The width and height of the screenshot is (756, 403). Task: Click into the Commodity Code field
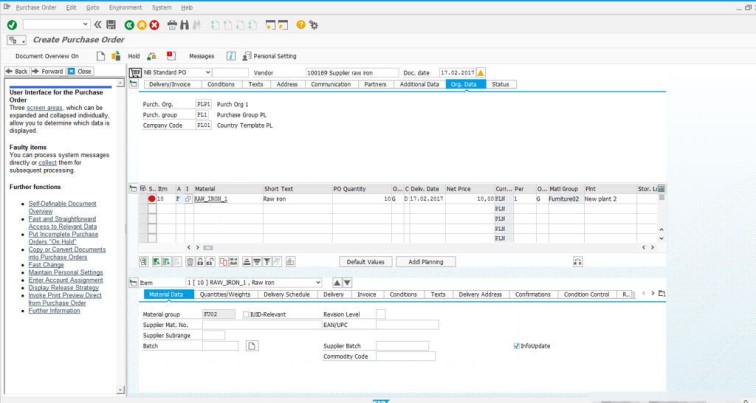point(405,356)
